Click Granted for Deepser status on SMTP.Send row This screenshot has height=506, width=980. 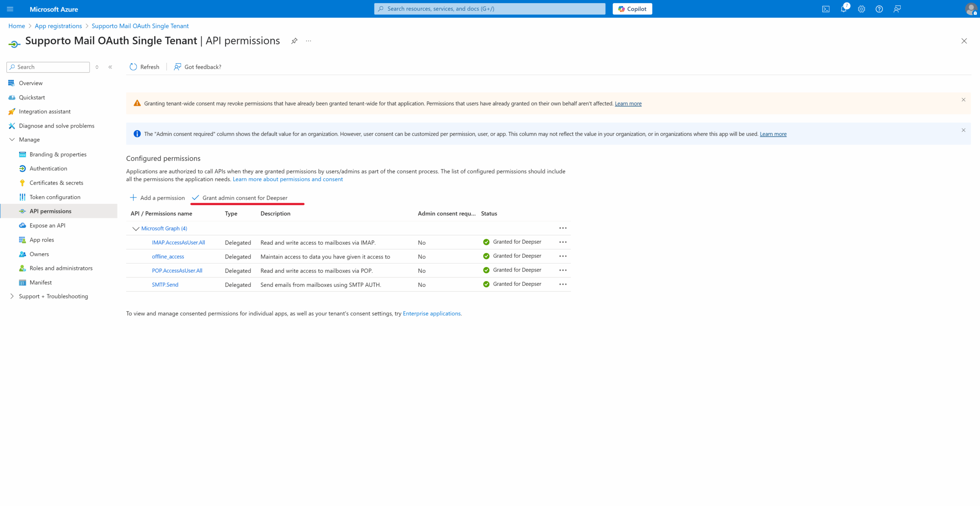coord(517,284)
